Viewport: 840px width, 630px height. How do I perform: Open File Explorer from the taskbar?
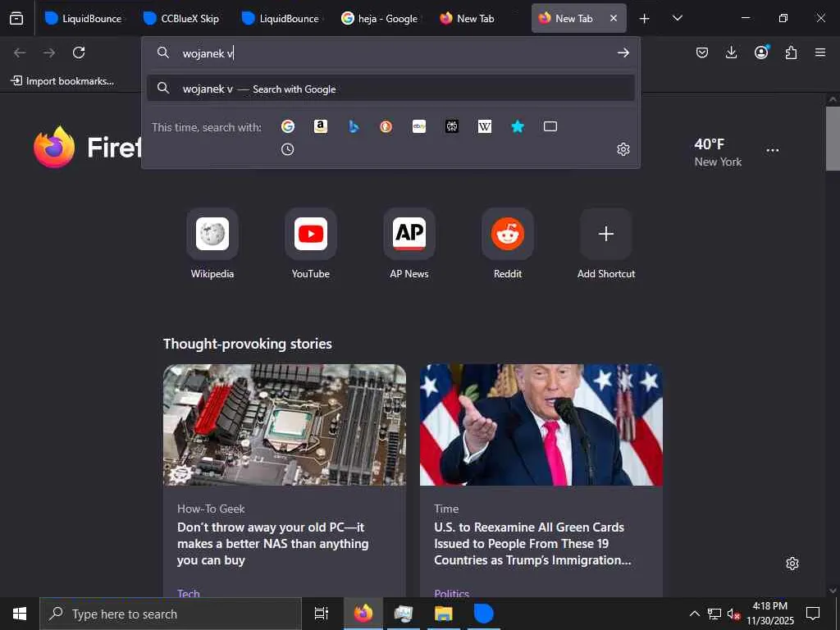[444, 614]
